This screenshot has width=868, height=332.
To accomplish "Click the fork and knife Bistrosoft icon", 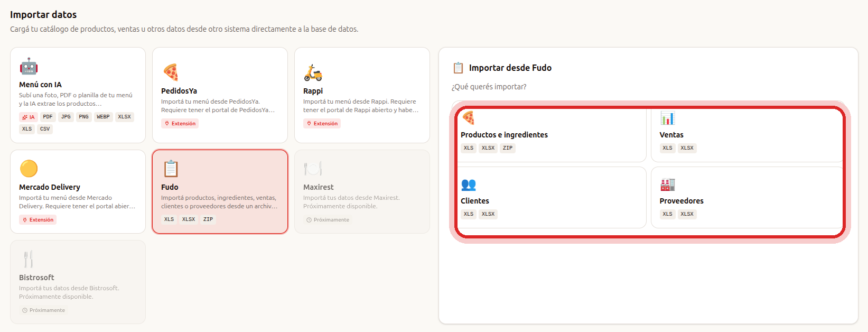I will pos(29,259).
